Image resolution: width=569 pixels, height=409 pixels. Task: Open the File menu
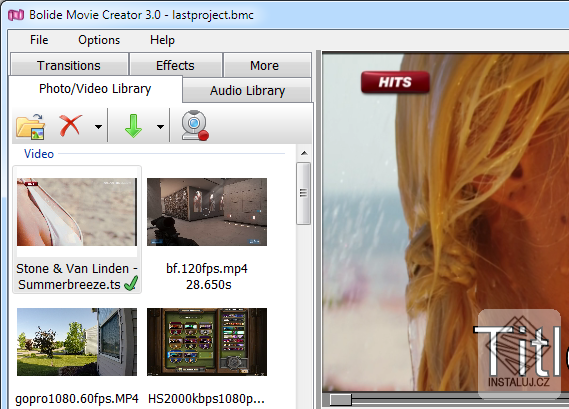pyautogui.click(x=39, y=40)
